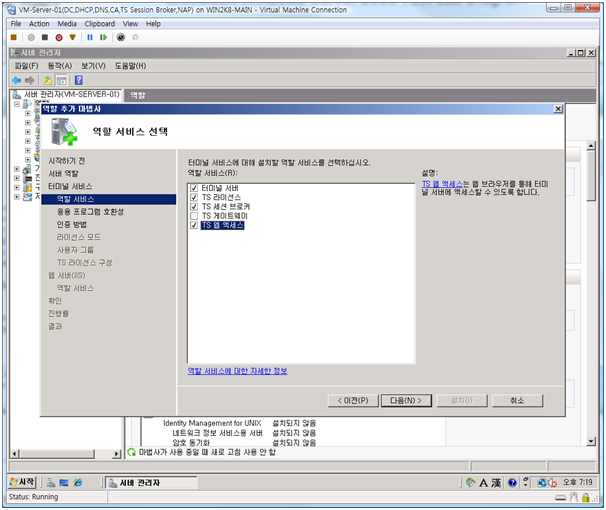Viewport: 606px width, 510px height.
Task: Click the tree pane horizontal scrollbar right arrow
Action: (116, 454)
